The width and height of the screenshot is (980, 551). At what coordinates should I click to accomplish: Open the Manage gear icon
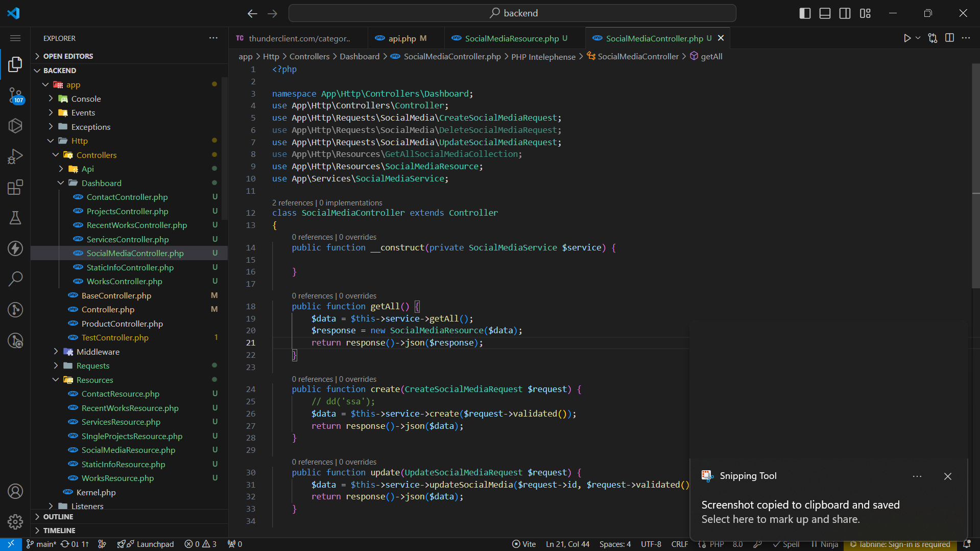[x=15, y=521]
